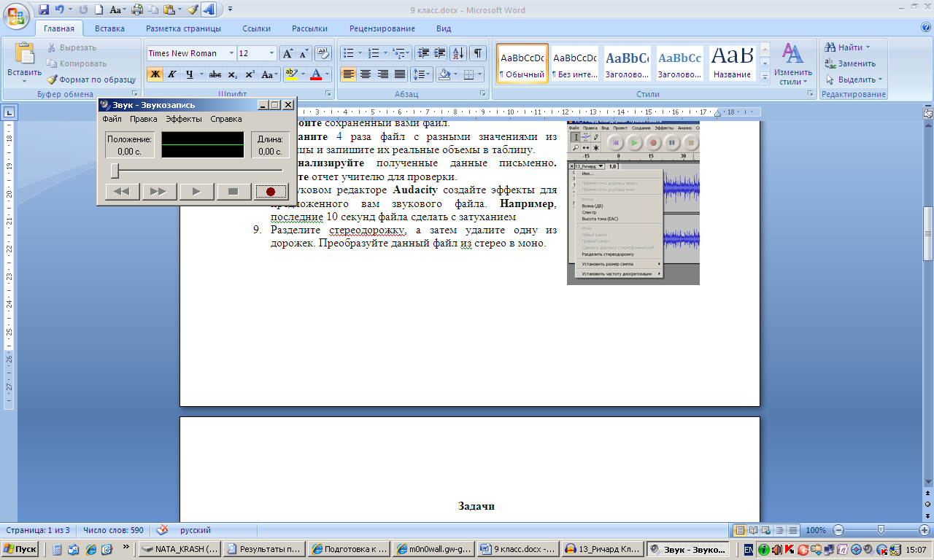This screenshot has height=560, width=934.
Task: Open the font size dropdown
Action: point(272,53)
